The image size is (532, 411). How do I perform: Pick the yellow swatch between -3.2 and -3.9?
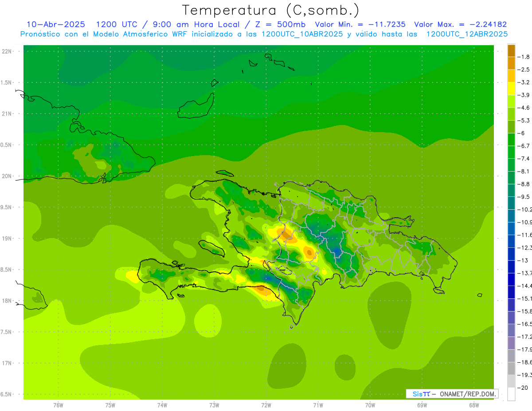[x=511, y=89]
